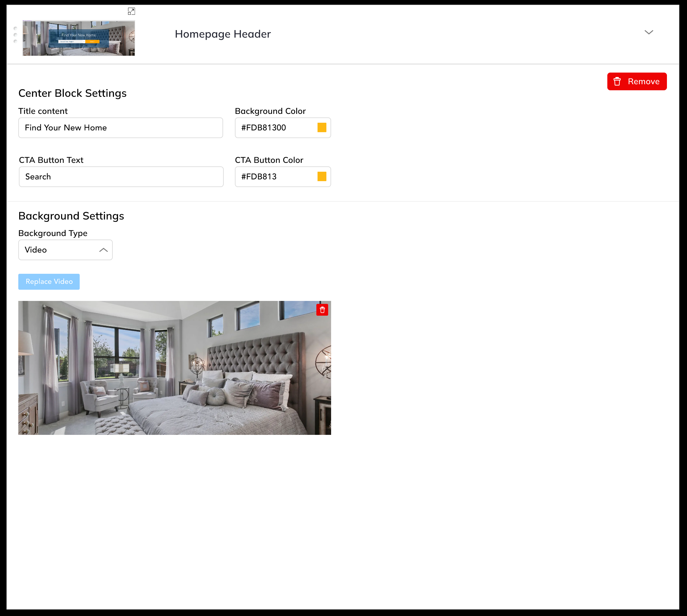Click the bedroom video preview image
Image resolution: width=687 pixels, height=616 pixels.
(174, 368)
